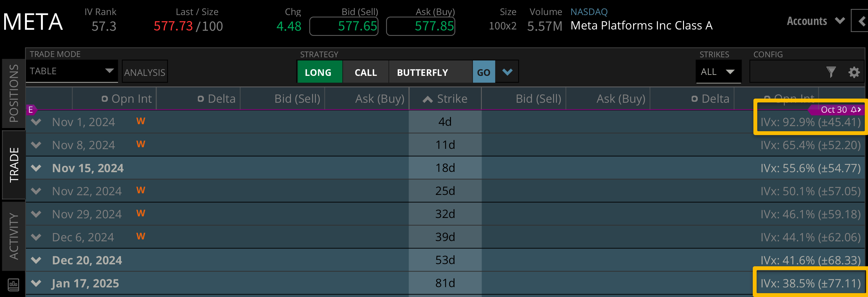Toggle the right Delta column indicator circle
This screenshot has width=868, height=297.
coord(694,99)
